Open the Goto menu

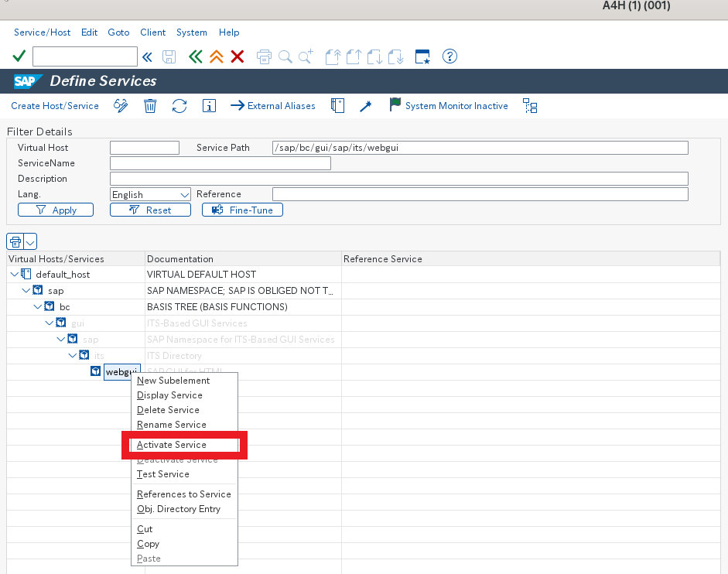coord(118,32)
